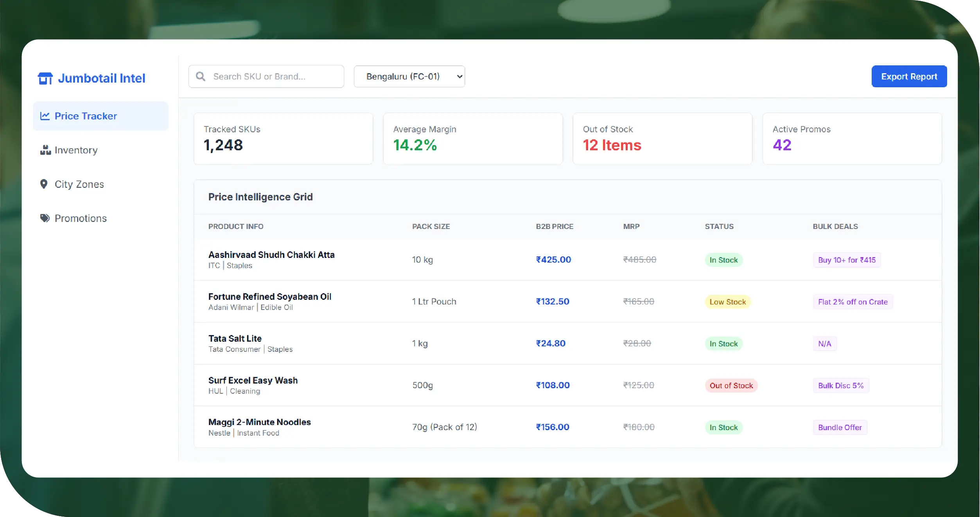Click the City Zones map pin icon
This screenshot has width=980, height=517.
pyautogui.click(x=44, y=184)
